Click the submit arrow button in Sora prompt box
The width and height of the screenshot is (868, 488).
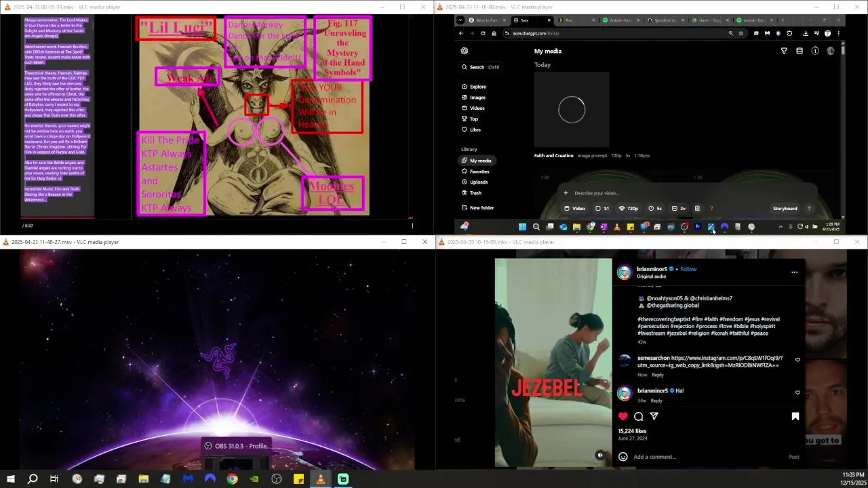coord(809,209)
